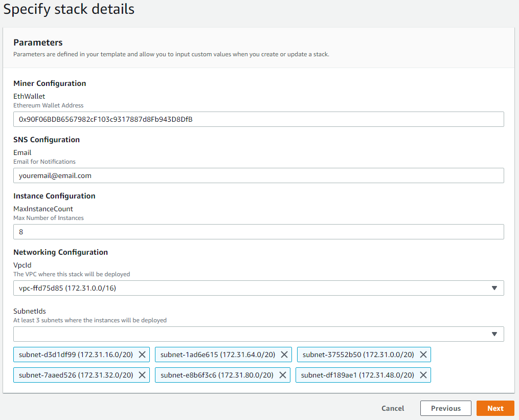The image size is (519, 420).
Task: Click the Previous button
Action: point(445,408)
